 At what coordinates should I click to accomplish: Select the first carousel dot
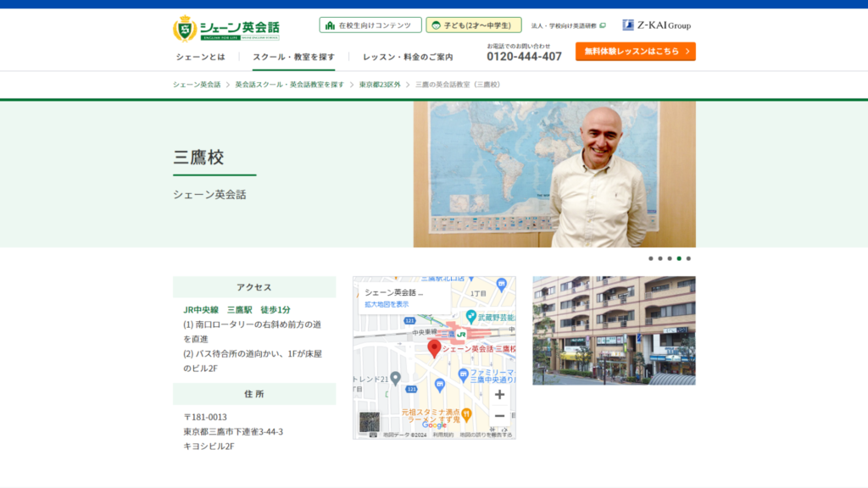coord(650,258)
